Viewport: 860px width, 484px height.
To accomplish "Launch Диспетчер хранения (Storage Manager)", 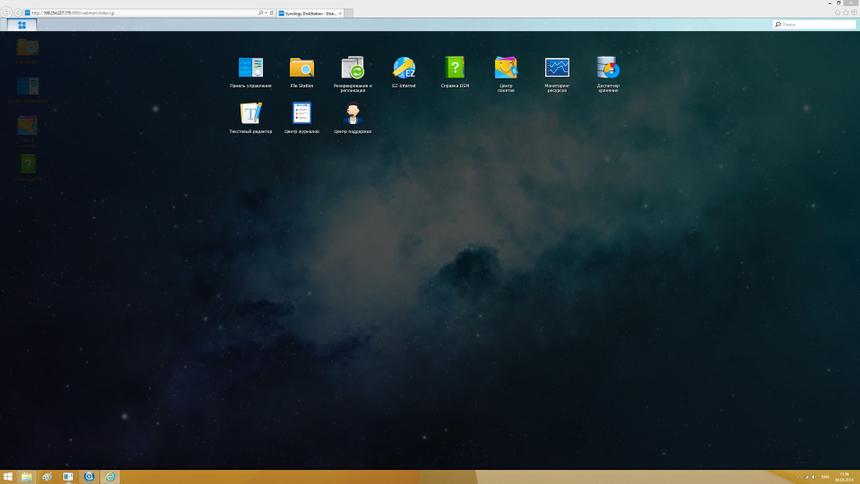I will tap(608, 68).
